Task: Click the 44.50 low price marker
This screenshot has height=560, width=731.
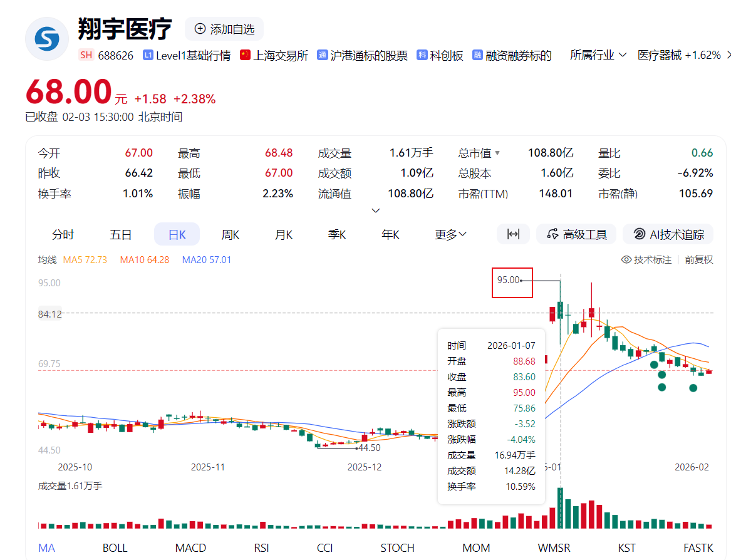Action: [369, 448]
